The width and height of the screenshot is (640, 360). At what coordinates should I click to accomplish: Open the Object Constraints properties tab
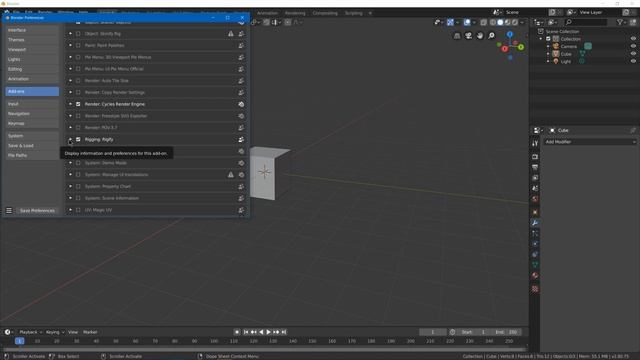(535, 255)
